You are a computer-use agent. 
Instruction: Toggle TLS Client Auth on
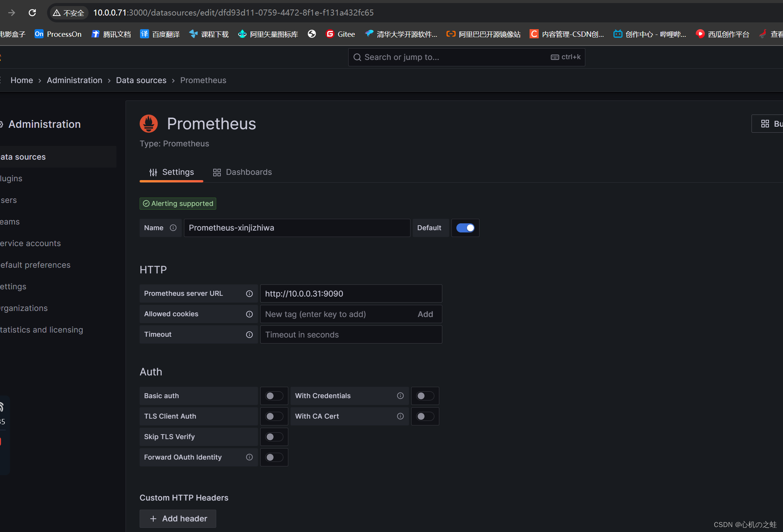(x=274, y=416)
